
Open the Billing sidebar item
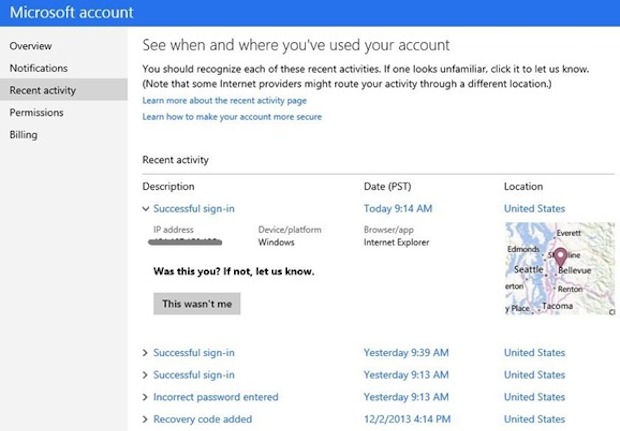click(23, 134)
